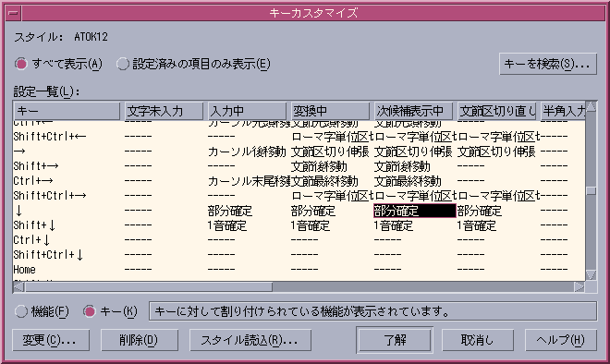Image resolution: width=610 pixels, height=364 pixels.
Task: Click vertical scrollbar down arrow
Action: (x=591, y=274)
